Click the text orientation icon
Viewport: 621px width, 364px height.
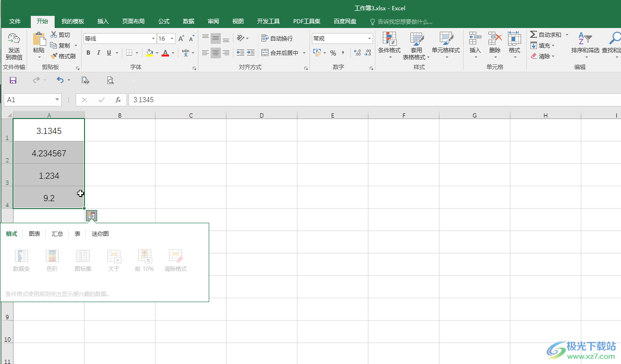(x=241, y=38)
